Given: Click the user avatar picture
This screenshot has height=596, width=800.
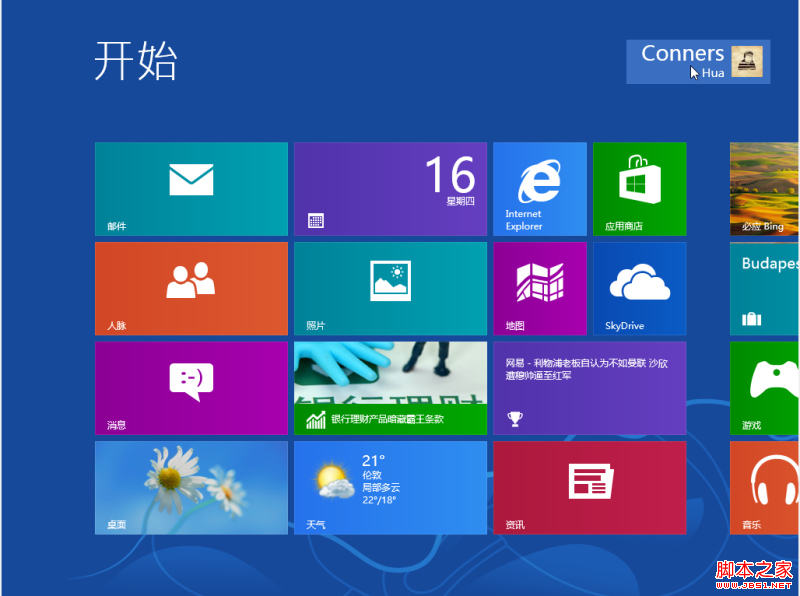Looking at the screenshot, I should tap(746, 61).
